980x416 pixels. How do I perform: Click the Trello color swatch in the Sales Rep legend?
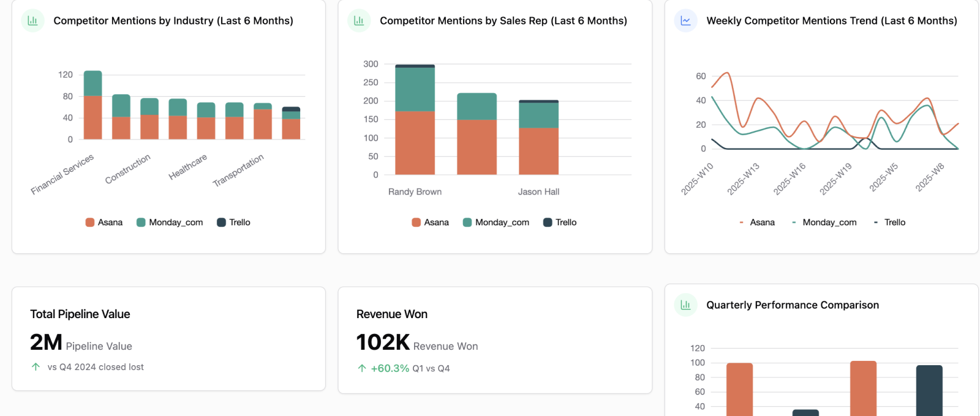[548, 222]
